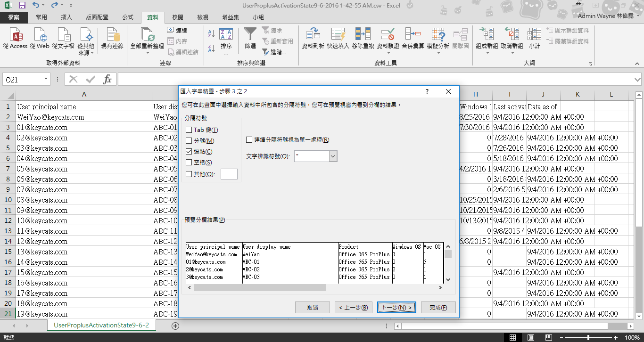Switch to 公式 Formulas tab
644x342 pixels.
click(128, 17)
